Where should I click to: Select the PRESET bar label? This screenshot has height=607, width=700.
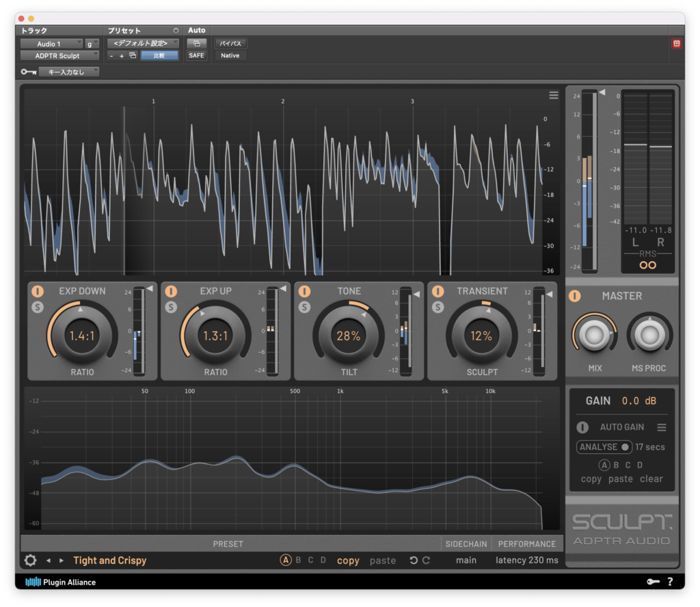coord(228,544)
